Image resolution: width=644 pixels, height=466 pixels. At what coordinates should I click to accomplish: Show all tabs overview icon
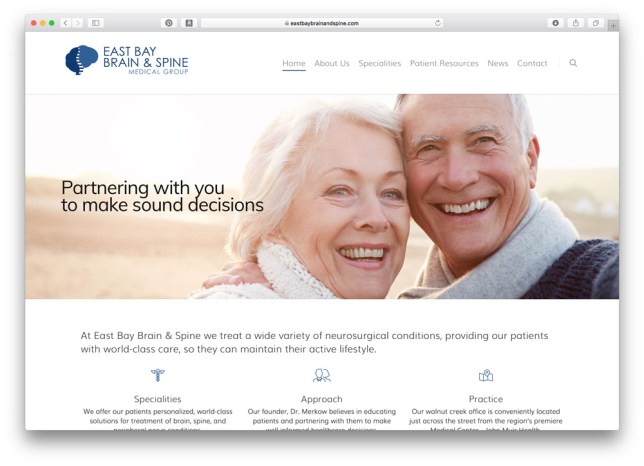596,23
